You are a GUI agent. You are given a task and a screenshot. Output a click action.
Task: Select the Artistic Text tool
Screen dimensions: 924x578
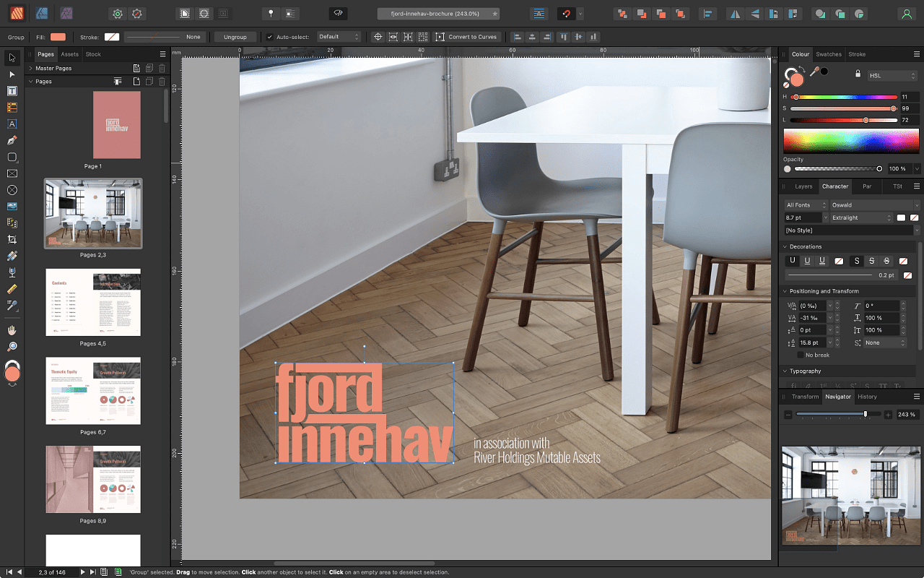[x=12, y=124]
